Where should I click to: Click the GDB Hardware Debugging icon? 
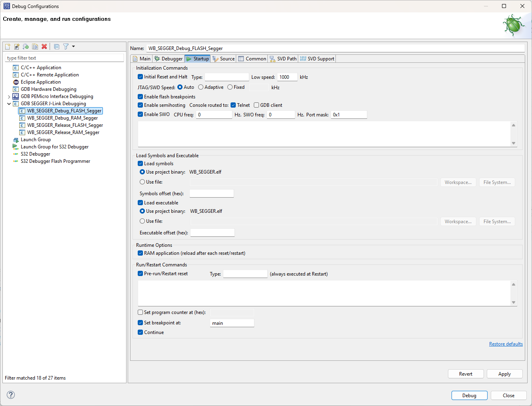click(x=16, y=89)
